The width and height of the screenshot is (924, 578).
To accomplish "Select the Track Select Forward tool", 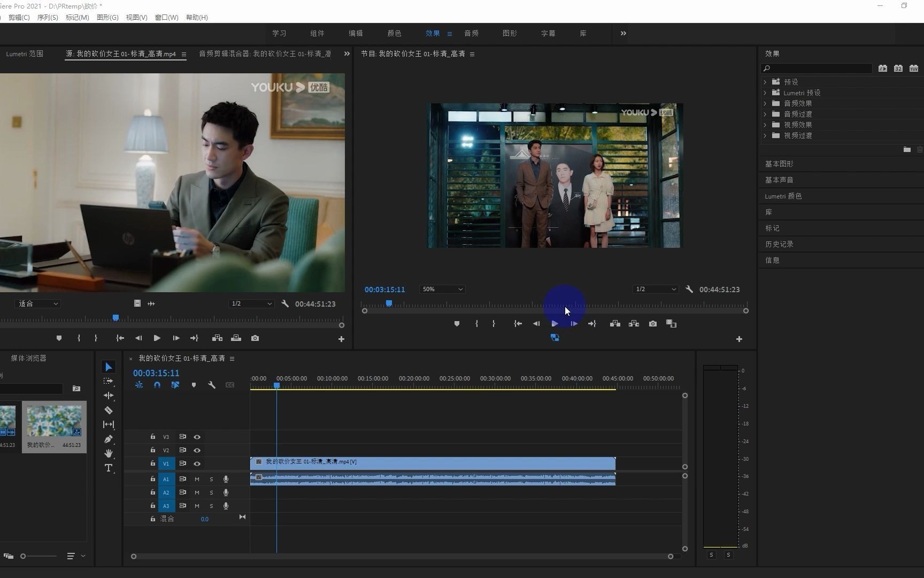I will tap(109, 381).
